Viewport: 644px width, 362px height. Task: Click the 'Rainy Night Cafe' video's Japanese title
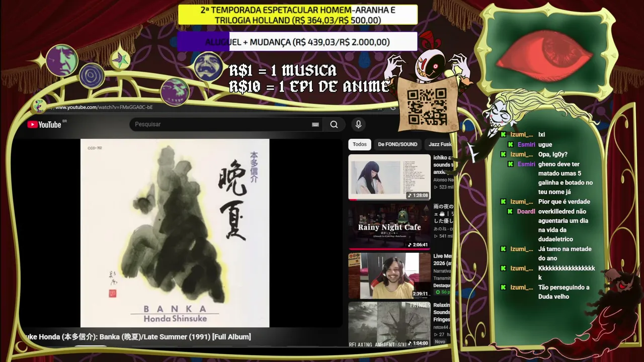tap(443, 213)
